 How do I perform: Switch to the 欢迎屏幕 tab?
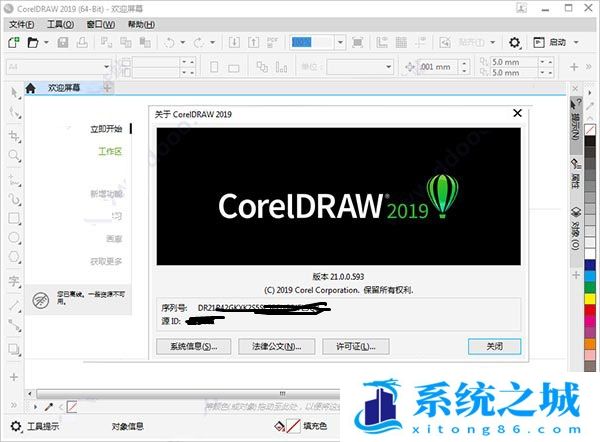pyautogui.click(x=64, y=88)
